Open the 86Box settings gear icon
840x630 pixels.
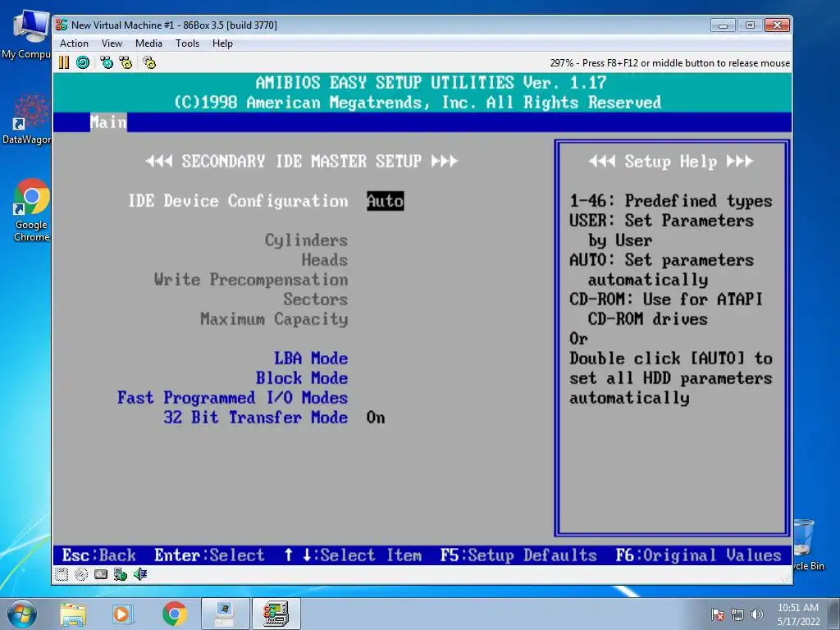149,62
